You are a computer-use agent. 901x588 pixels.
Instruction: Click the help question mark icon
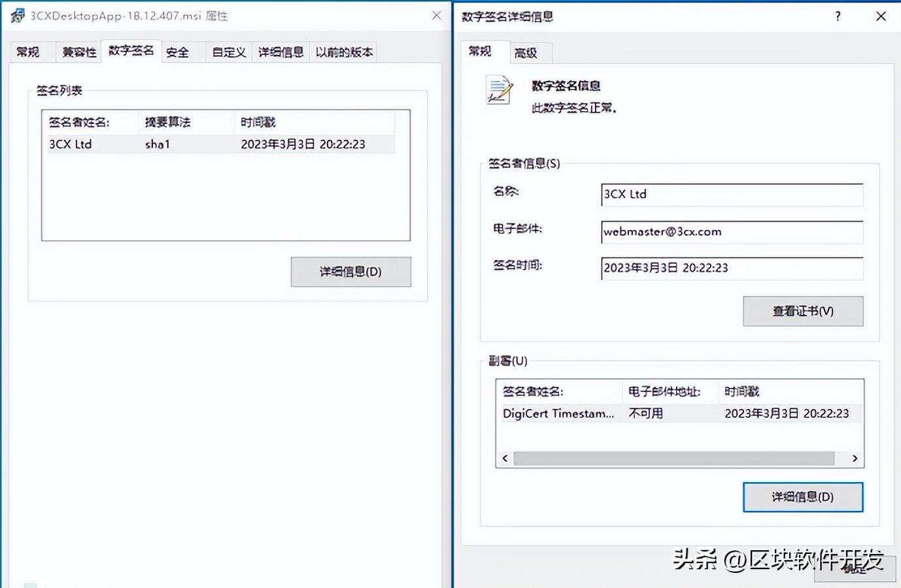(838, 16)
